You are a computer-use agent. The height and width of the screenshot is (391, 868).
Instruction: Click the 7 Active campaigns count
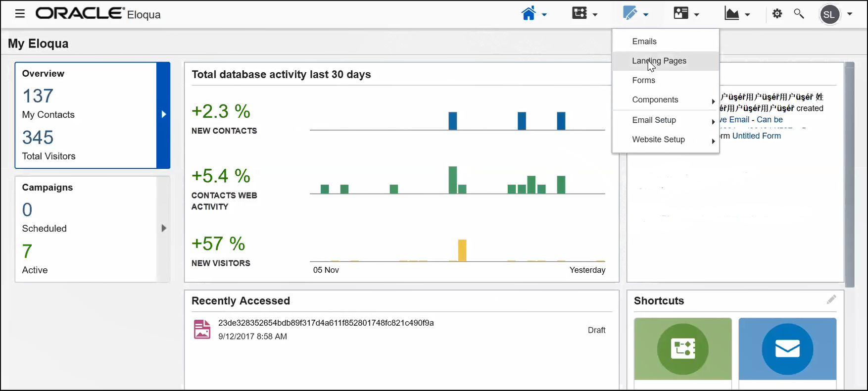[27, 251]
